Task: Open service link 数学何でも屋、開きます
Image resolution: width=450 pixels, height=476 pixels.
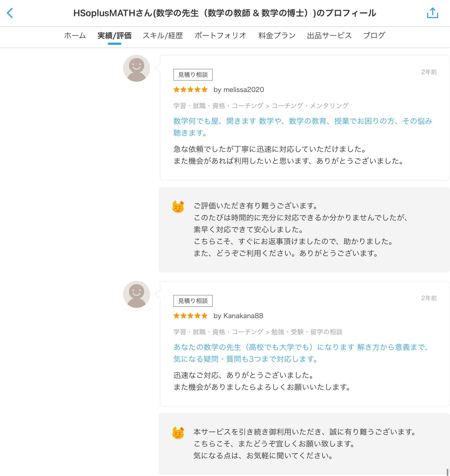Action: point(303,127)
